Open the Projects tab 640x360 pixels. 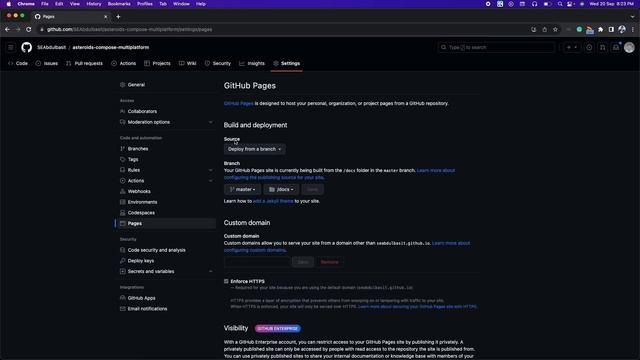click(158, 63)
